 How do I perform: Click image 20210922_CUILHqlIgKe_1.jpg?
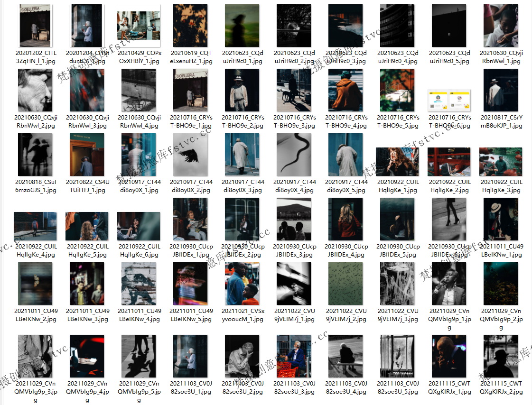397,162
